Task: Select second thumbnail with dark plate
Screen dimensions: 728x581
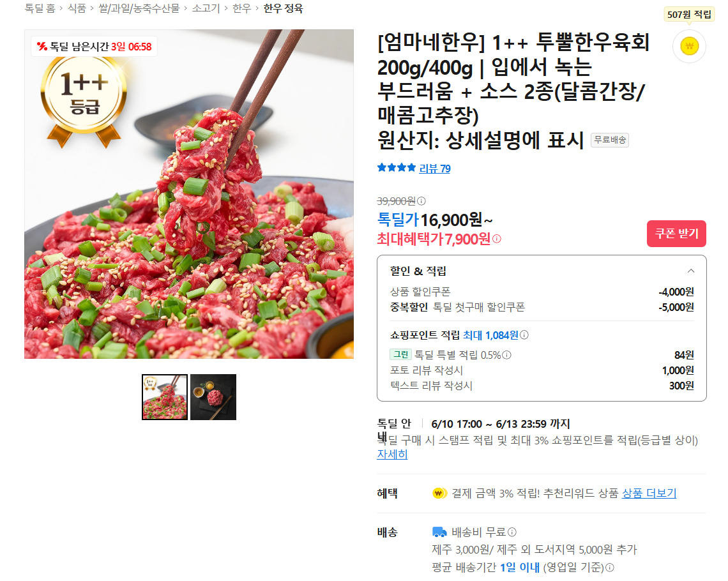Action: coord(213,397)
